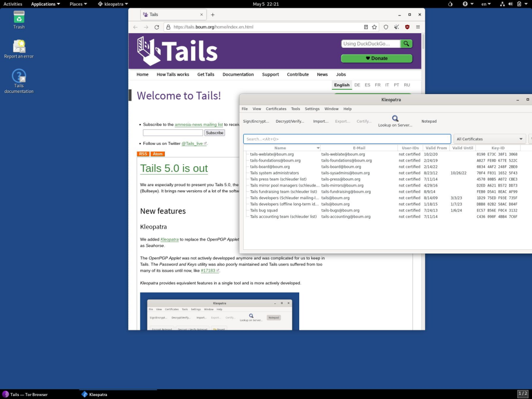This screenshot has width=532, height=399.
Task: Open the File menu in Kleopatra
Action: point(245,109)
